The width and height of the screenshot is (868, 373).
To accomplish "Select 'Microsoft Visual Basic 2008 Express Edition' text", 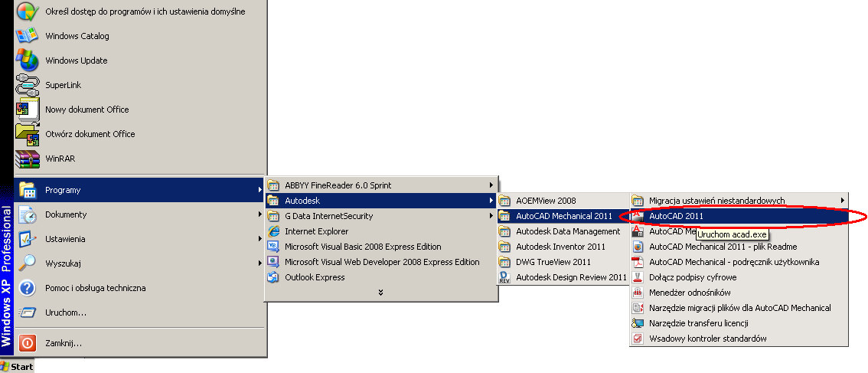I will [x=363, y=247].
